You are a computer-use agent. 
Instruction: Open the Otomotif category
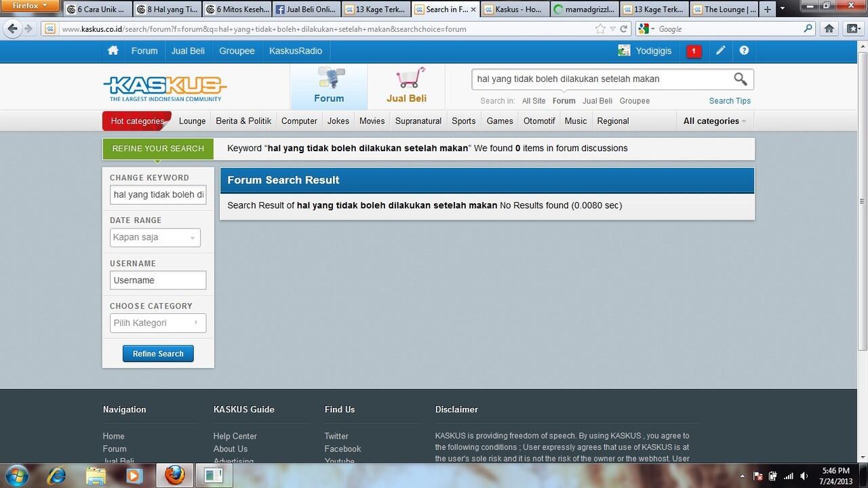(539, 121)
